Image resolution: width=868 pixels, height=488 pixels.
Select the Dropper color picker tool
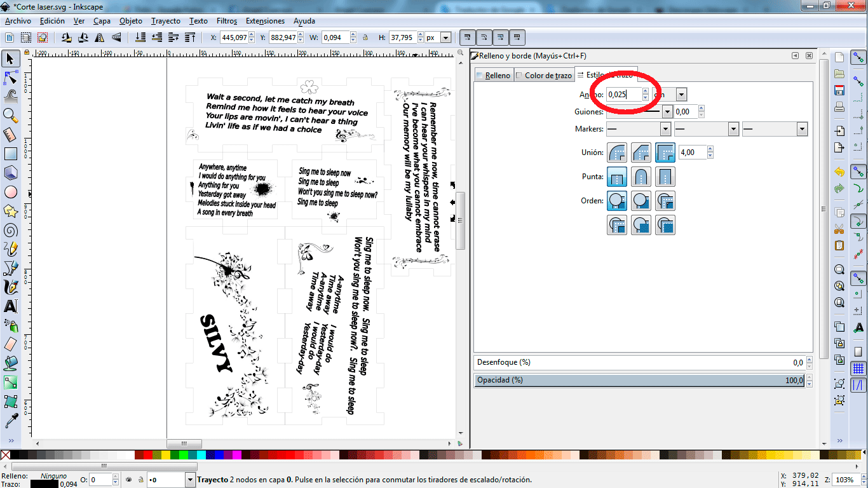(10, 420)
